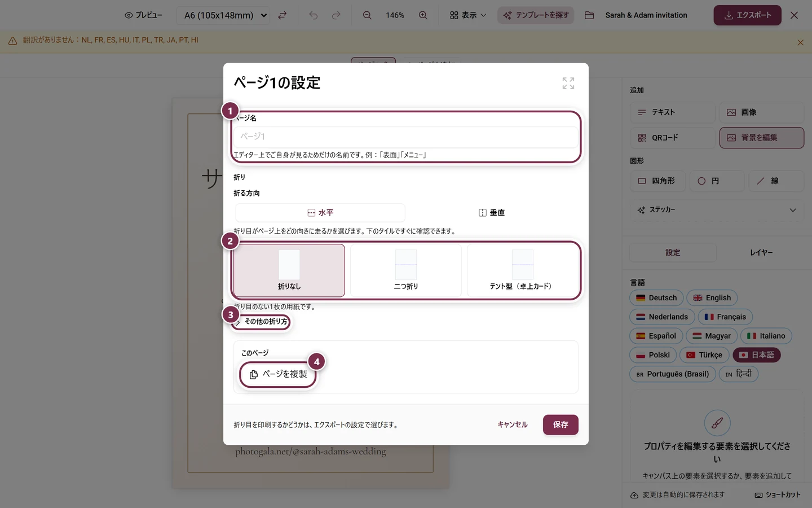Open ショートカット shortcuts
This screenshot has height=508, width=812.
pos(778,495)
